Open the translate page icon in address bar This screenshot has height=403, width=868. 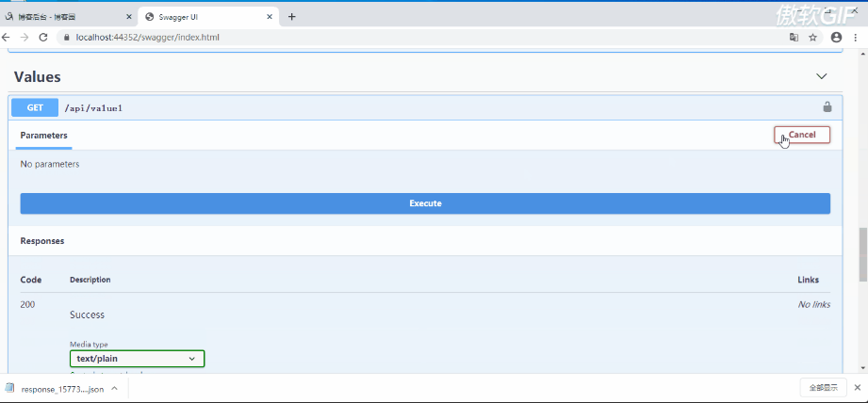pos(794,37)
